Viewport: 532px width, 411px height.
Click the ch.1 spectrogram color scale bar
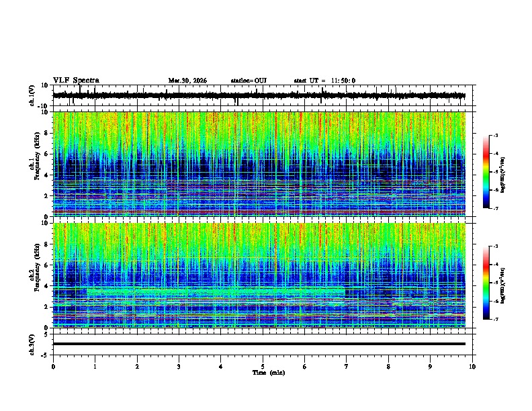[486, 172]
